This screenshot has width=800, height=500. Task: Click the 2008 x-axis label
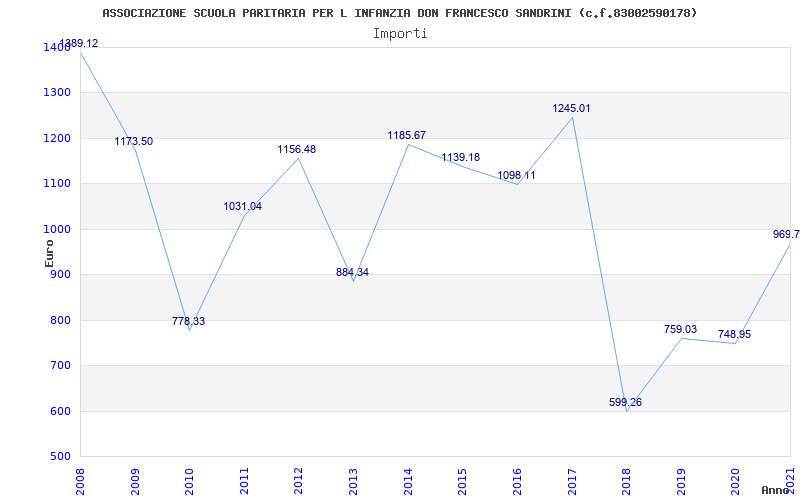click(81, 482)
